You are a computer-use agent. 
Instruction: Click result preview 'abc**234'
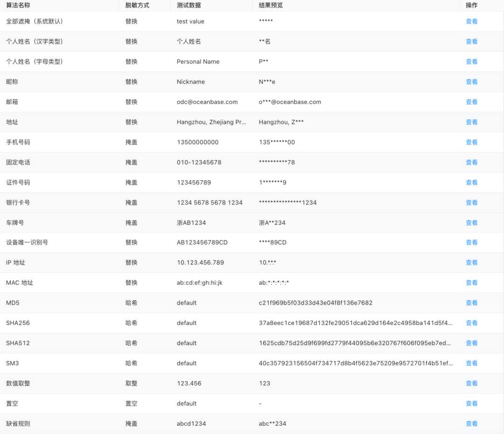click(272, 423)
